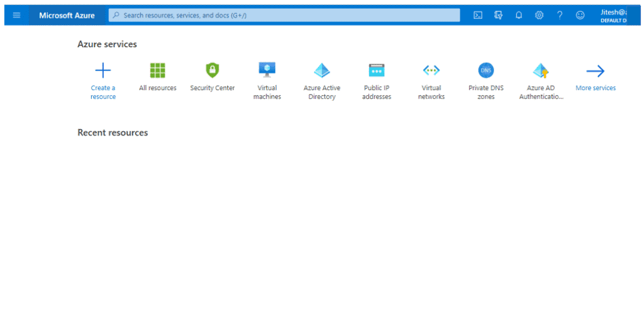
Task: Click the Create a resource plus icon
Action: tap(103, 71)
